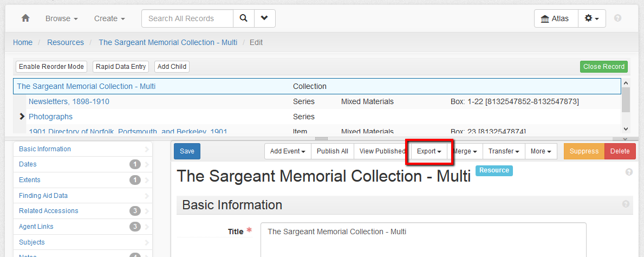Select the Atlas repository button
Image resolution: width=644 pixels, height=257 pixels.
click(x=555, y=18)
